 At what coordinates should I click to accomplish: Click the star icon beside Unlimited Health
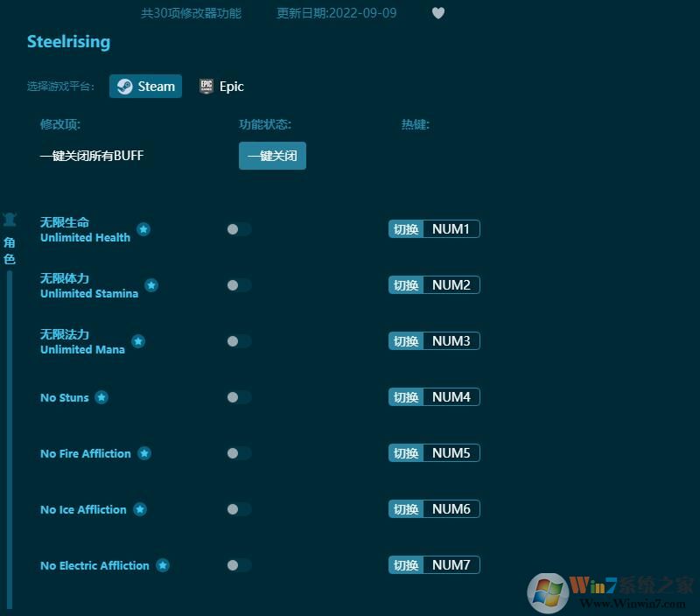tap(143, 229)
